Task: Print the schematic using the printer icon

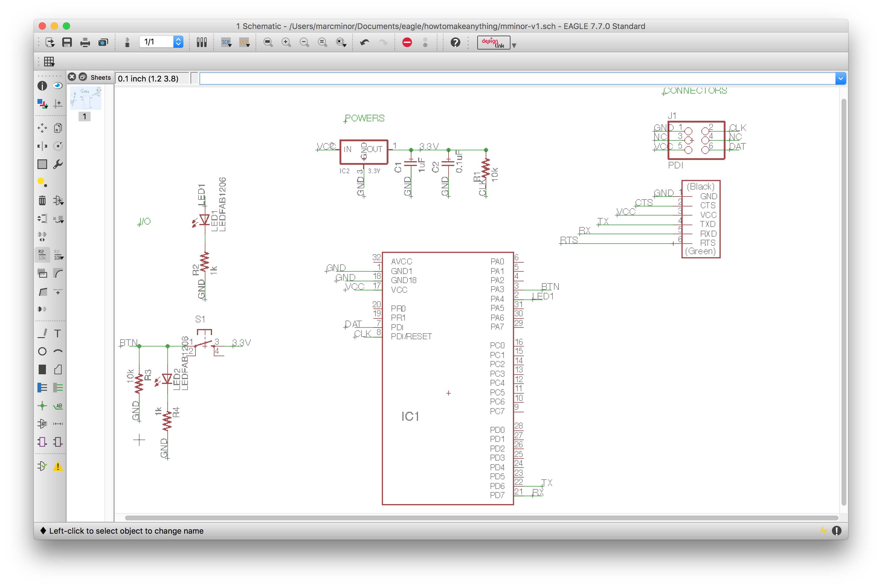Action: point(85,42)
